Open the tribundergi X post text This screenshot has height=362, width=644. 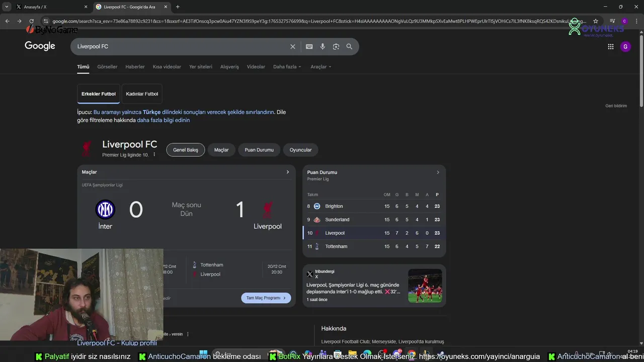353,289
